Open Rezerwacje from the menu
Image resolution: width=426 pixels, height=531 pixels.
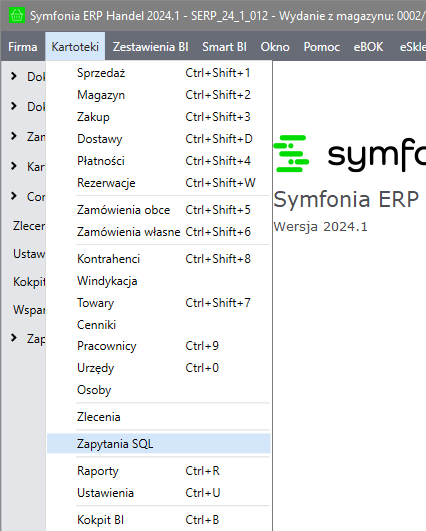click(x=158, y=183)
